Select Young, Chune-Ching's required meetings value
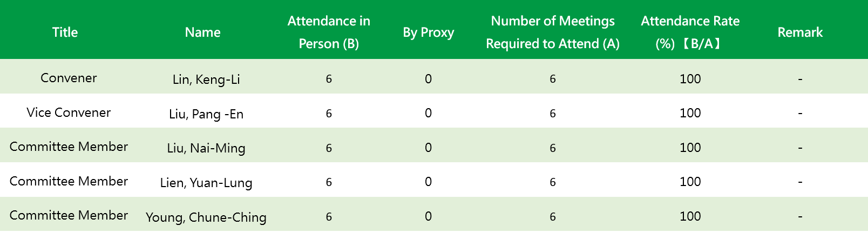This screenshot has height=232, width=868. tap(553, 216)
